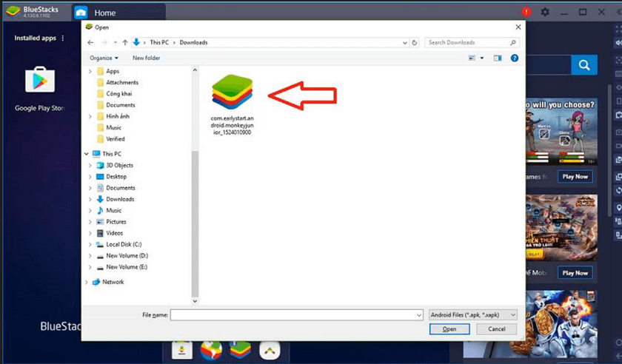Viewport: 622px width, 364px height.
Task: Go back with the dialog's Back arrow
Action: tap(90, 42)
